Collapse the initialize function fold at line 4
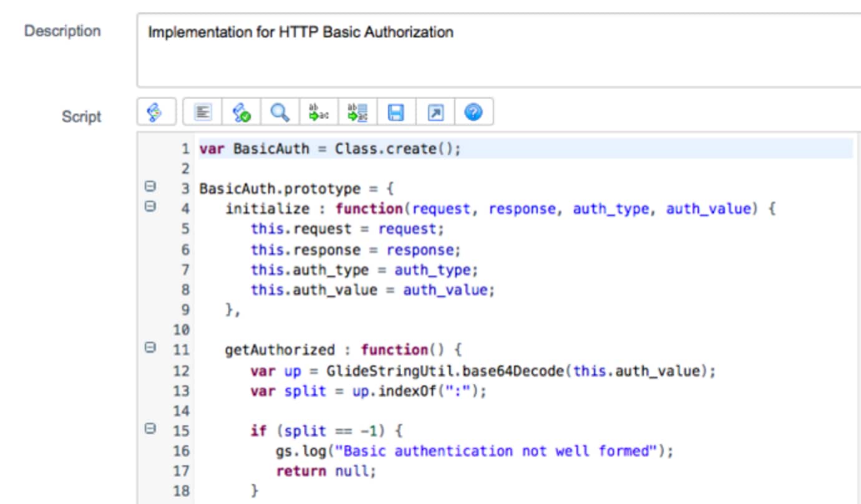 150,206
